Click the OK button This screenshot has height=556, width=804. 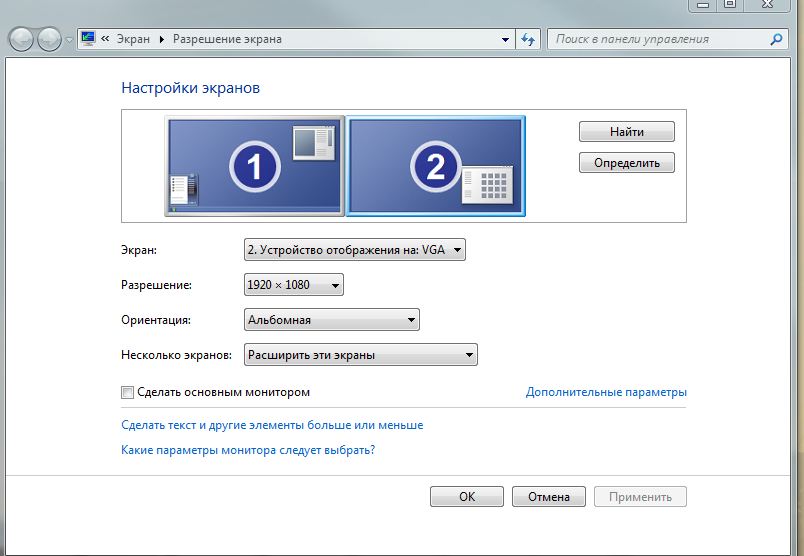coord(467,497)
